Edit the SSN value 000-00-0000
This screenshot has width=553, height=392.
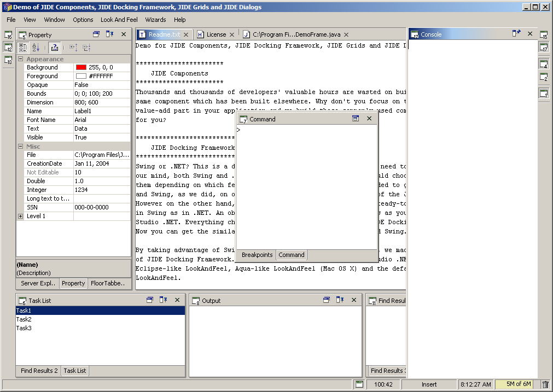coord(102,207)
